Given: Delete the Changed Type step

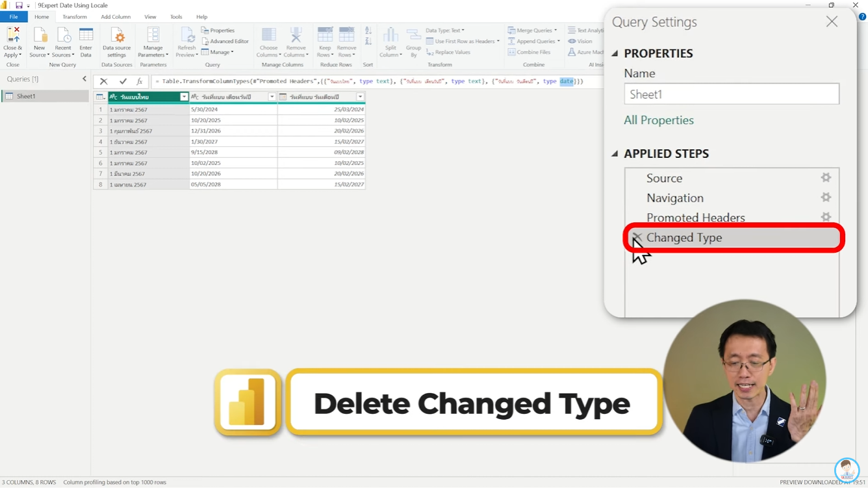Looking at the screenshot, I should tap(637, 238).
